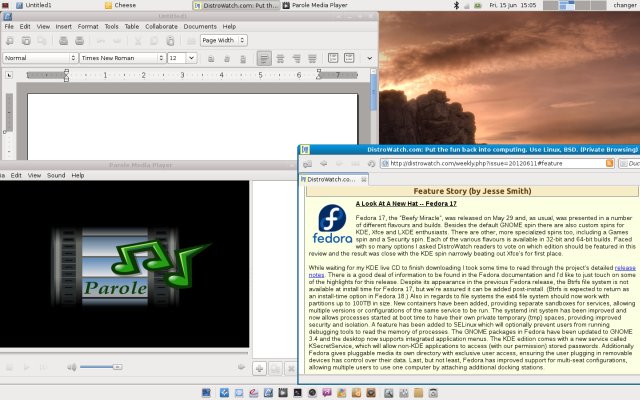Click the Parole seek progress bar
The width and height of the screenshot is (640, 400).
(124, 352)
